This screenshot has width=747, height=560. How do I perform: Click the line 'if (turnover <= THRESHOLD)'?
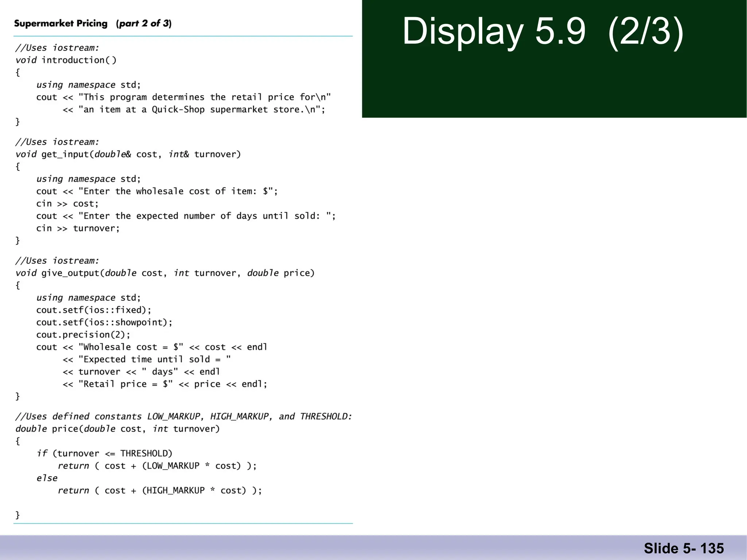(x=104, y=454)
